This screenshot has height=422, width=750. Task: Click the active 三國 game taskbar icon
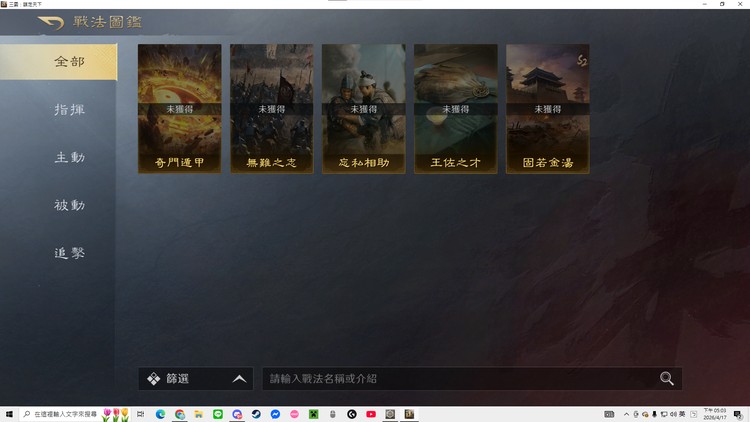pos(409,414)
